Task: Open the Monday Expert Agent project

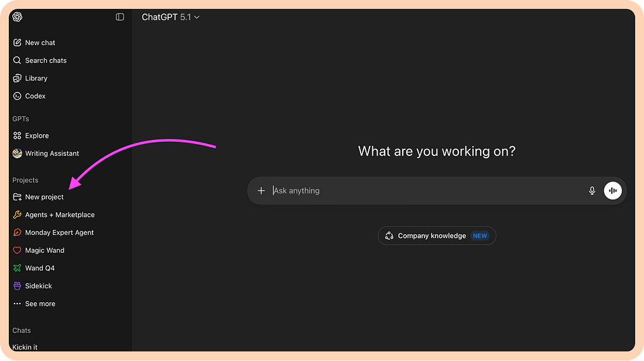Action: pyautogui.click(x=60, y=233)
